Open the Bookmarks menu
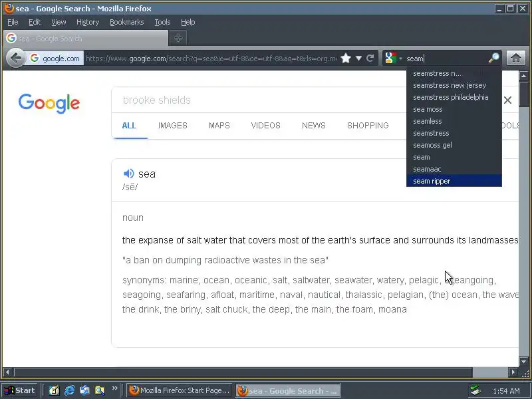Viewport: 532px width, 399px height. pos(127,22)
